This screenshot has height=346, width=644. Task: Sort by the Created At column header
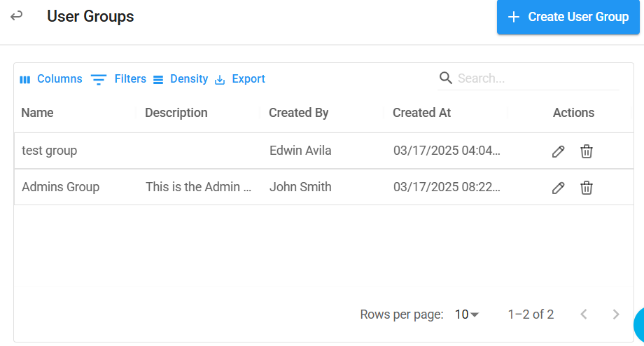pos(422,113)
